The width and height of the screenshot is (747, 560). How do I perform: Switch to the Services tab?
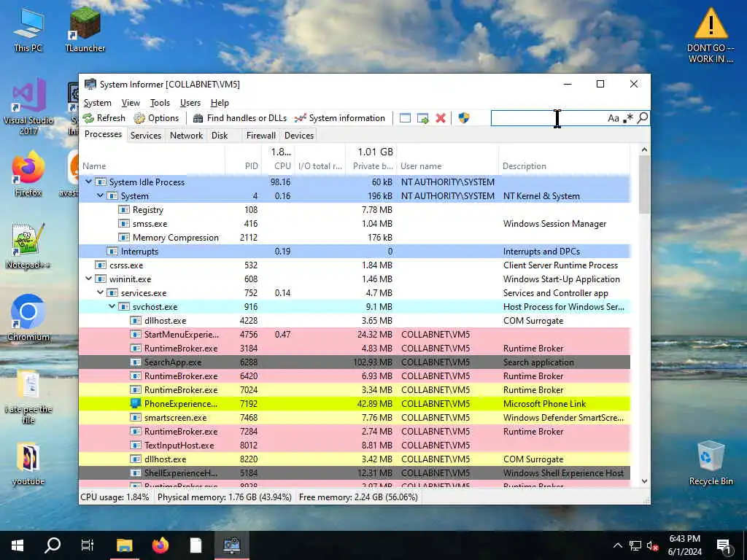146,135
